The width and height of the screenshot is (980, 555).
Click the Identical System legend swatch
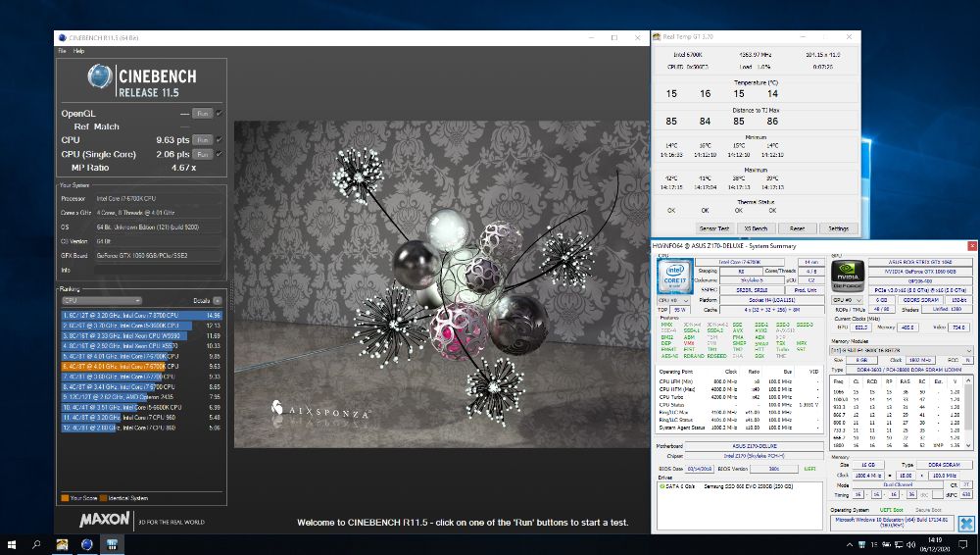103,498
